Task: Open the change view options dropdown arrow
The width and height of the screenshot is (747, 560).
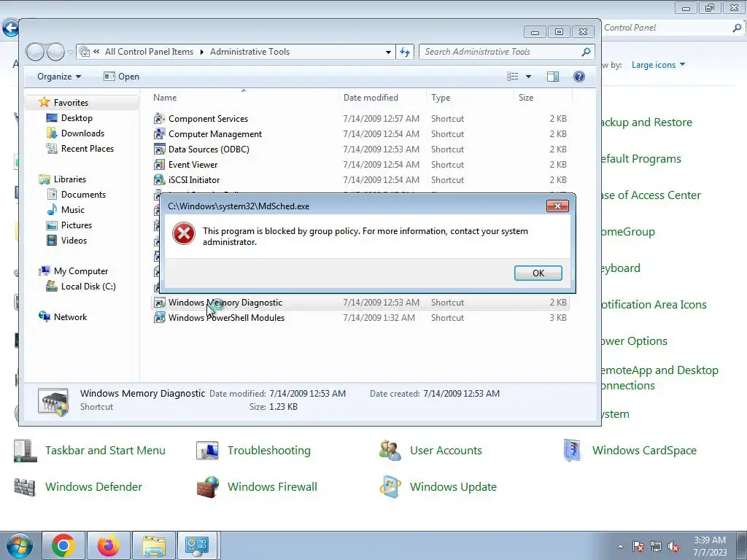Action: [528, 77]
